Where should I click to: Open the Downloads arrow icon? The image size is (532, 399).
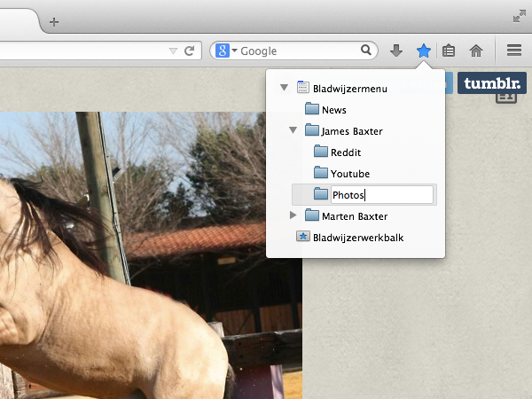point(396,51)
